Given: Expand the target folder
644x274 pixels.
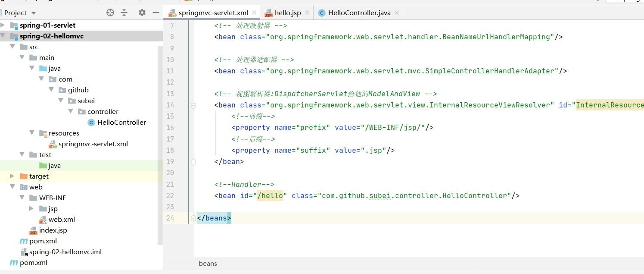Looking at the screenshot, I should coord(12,176).
